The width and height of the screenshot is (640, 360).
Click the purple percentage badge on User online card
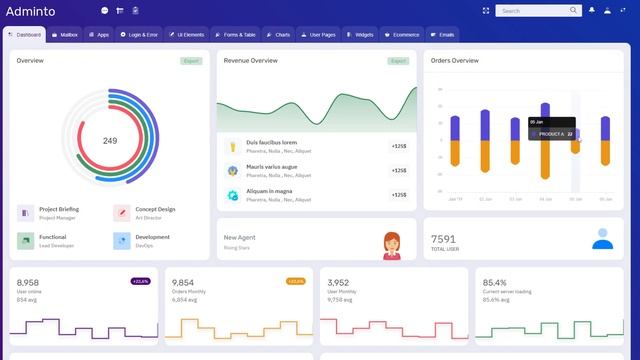[141, 281]
